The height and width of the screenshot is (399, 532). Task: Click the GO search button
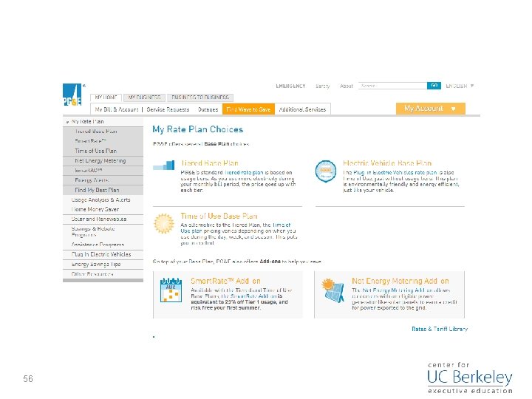pyautogui.click(x=434, y=86)
